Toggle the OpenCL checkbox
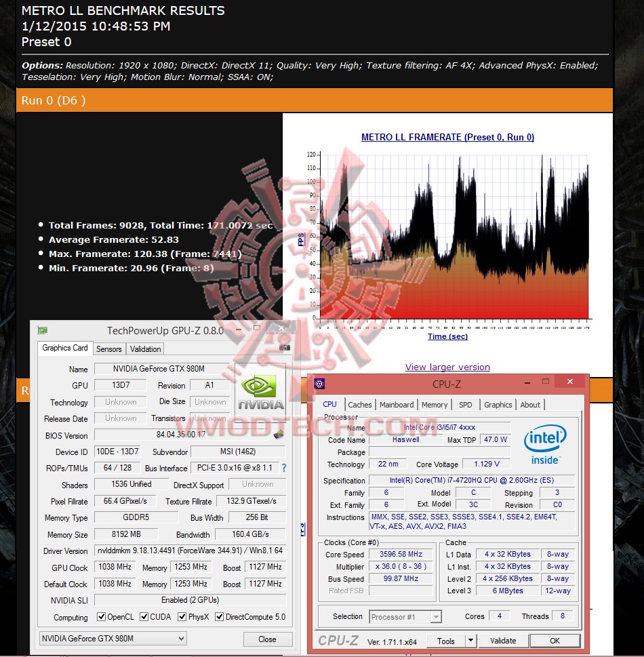 point(101,617)
